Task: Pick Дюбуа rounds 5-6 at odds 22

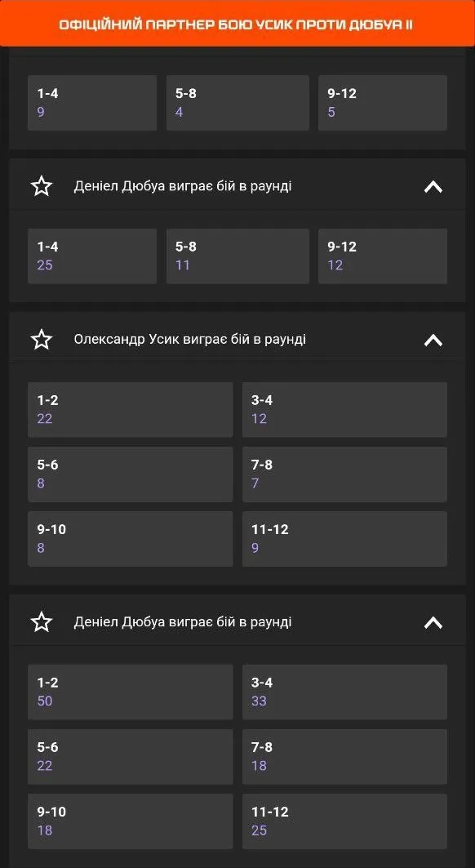Action: [130, 757]
